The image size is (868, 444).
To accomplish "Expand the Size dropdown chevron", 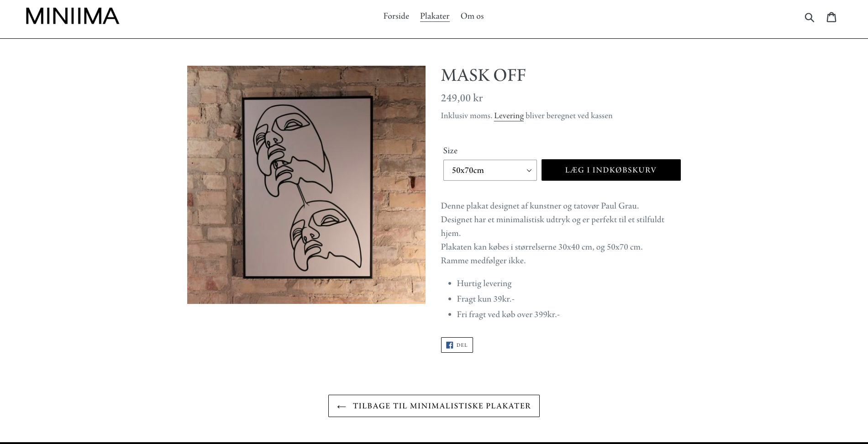I will click(x=529, y=171).
